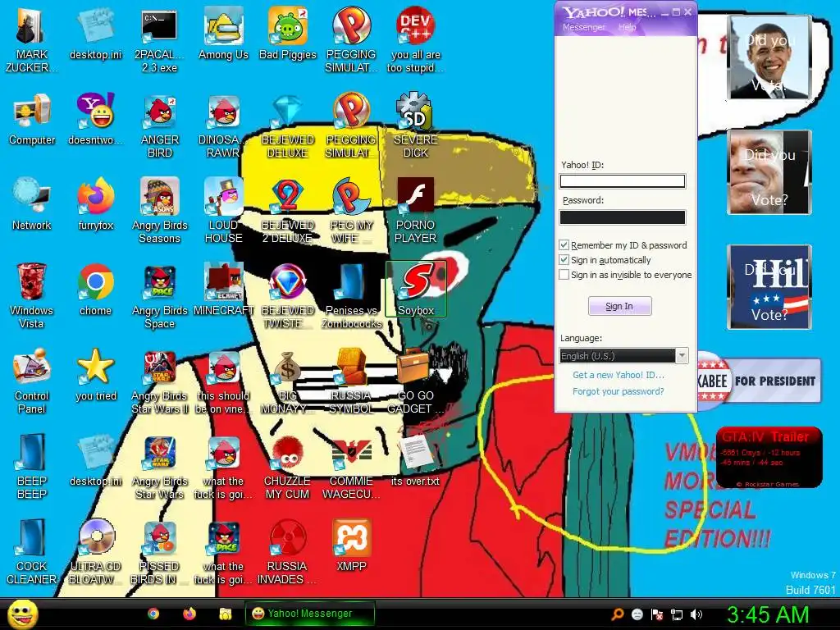The image size is (840, 630).
Task: Click 'Forgot your password?' link
Action: pos(619,391)
